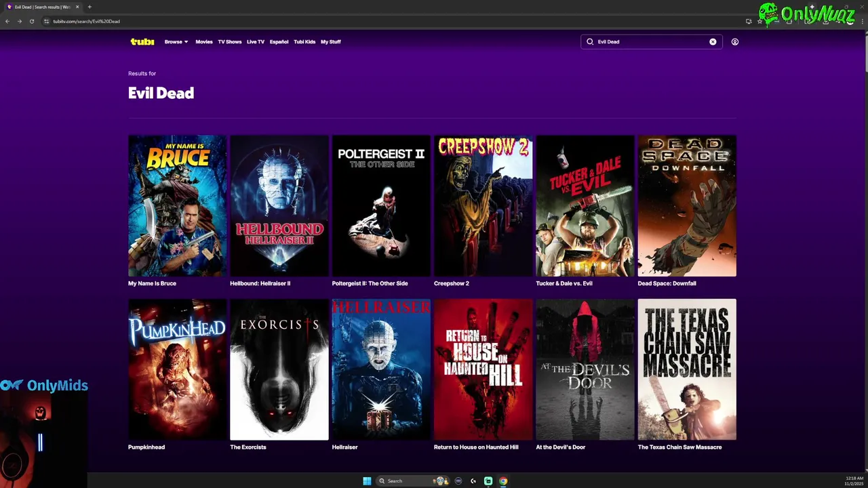Open the Movies section
The height and width of the screenshot is (488, 868).
[204, 41]
